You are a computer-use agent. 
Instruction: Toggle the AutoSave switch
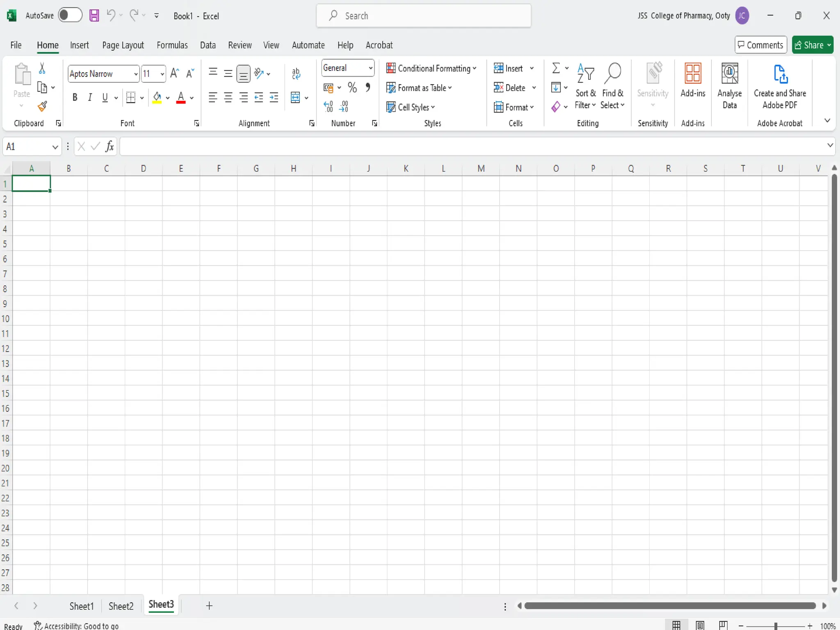coord(70,16)
